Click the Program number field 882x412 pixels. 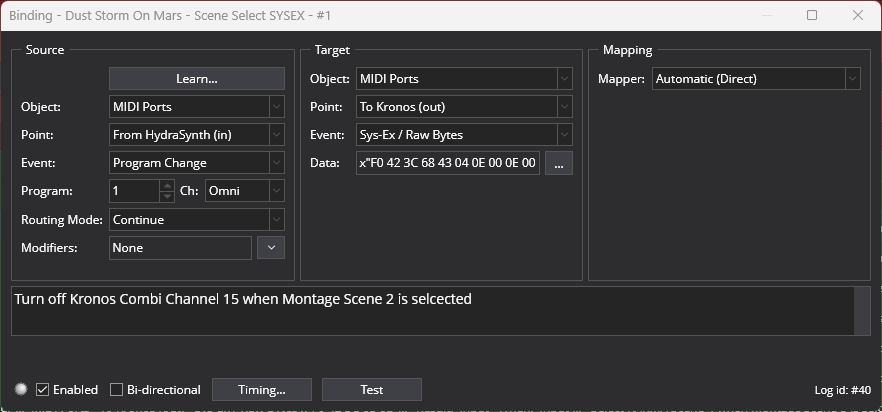pyautogui.click(x=134, y=191)
